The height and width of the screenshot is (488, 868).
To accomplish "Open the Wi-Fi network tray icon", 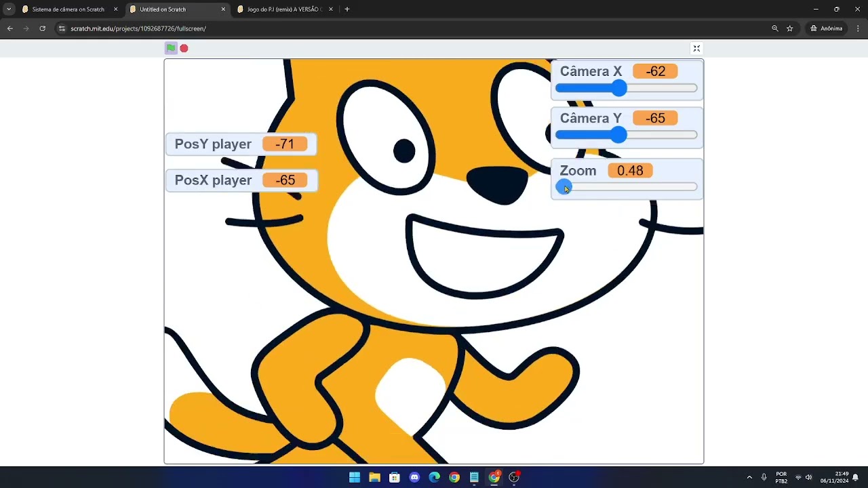I will (x=798, y=477).
